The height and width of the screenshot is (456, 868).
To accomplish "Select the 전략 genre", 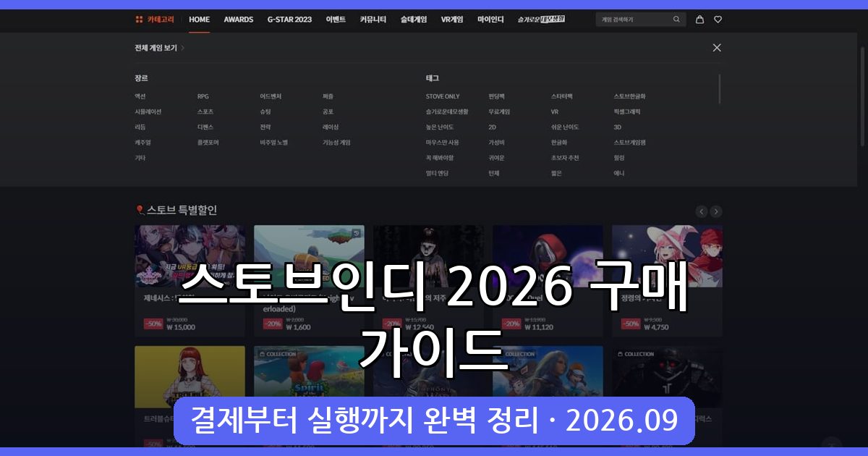I will pyautogui.click(x=265, y=127).
